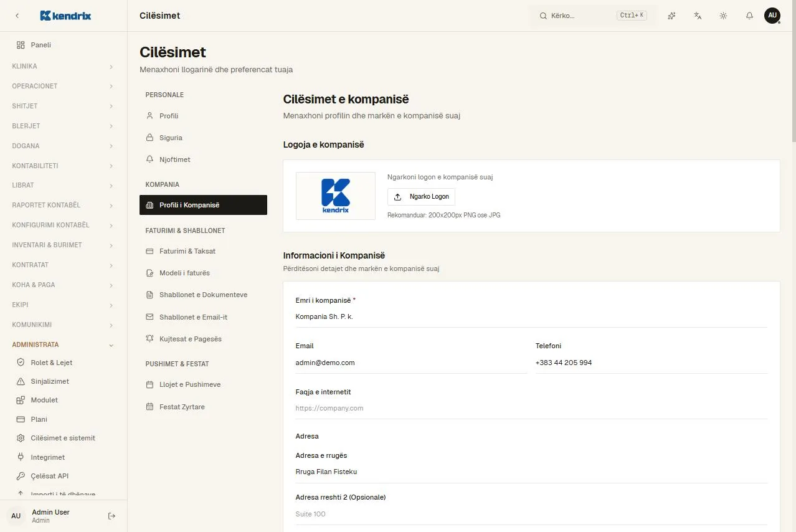Select the Njoftimet settings tab

click(x=203, y=159)
